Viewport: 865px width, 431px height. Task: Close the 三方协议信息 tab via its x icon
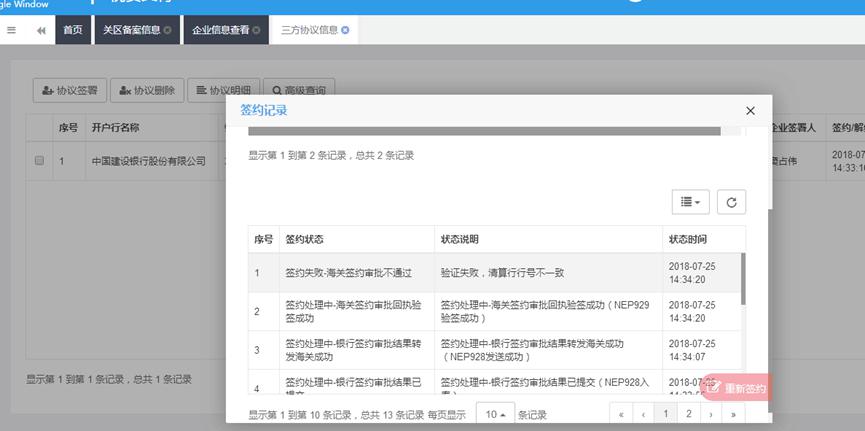(345, 30)
